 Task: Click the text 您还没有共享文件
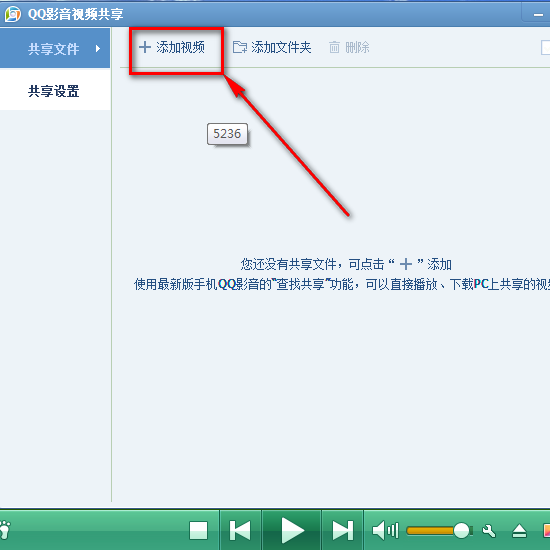coord(289,264)
